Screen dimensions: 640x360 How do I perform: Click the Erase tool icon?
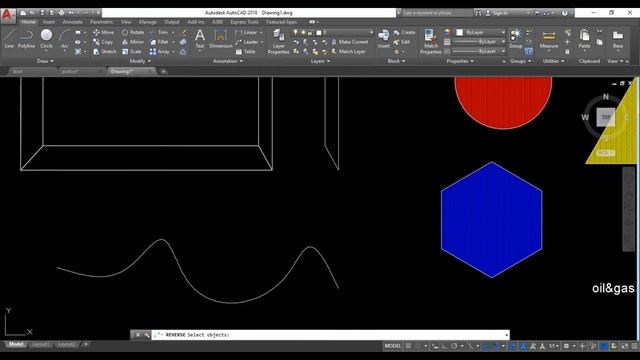pyautogui.click(x=183, y=32)
